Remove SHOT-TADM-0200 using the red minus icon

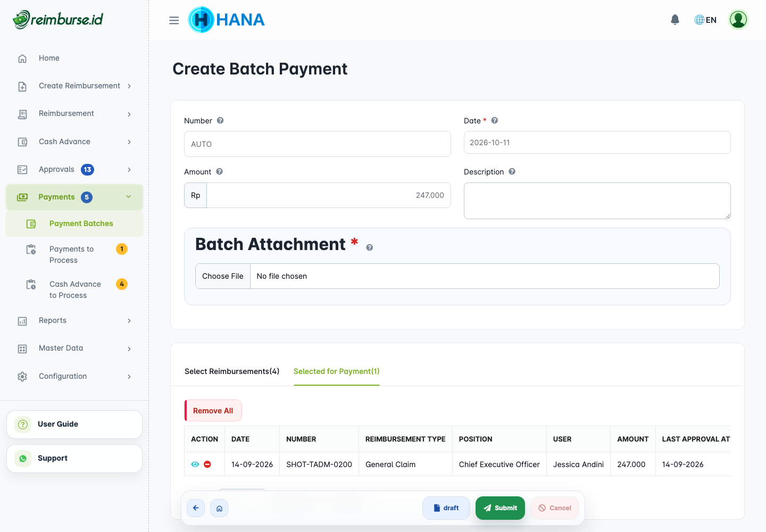[207, 464]
